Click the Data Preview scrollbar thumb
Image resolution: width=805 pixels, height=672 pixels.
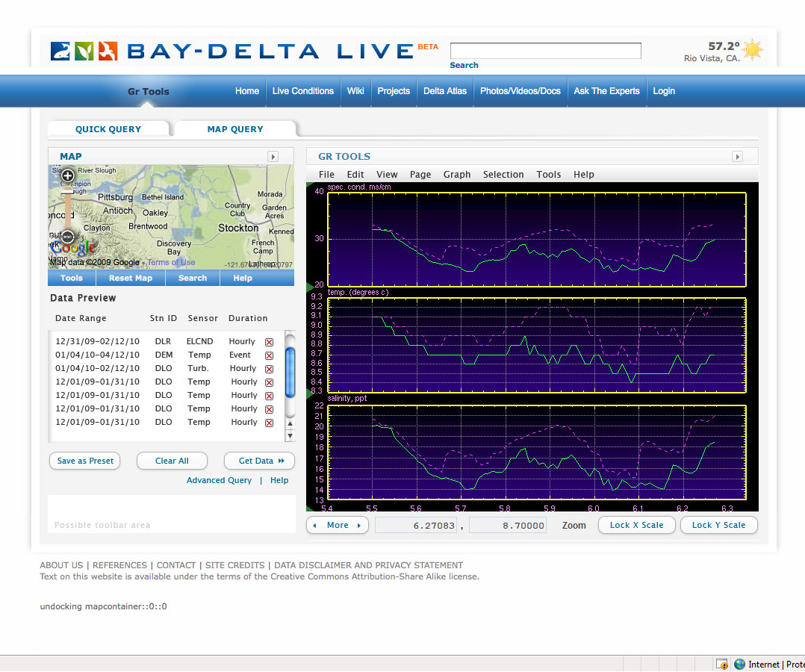coord(290,372)
